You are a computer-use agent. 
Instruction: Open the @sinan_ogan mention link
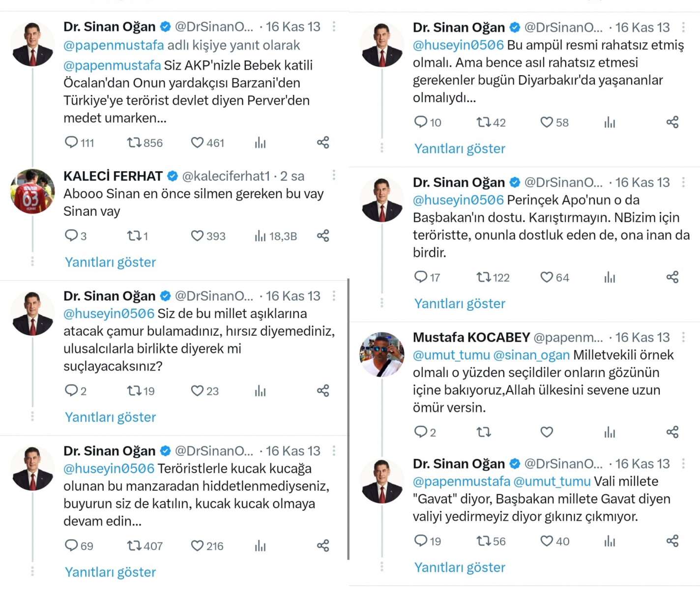[x=531, y=355]
